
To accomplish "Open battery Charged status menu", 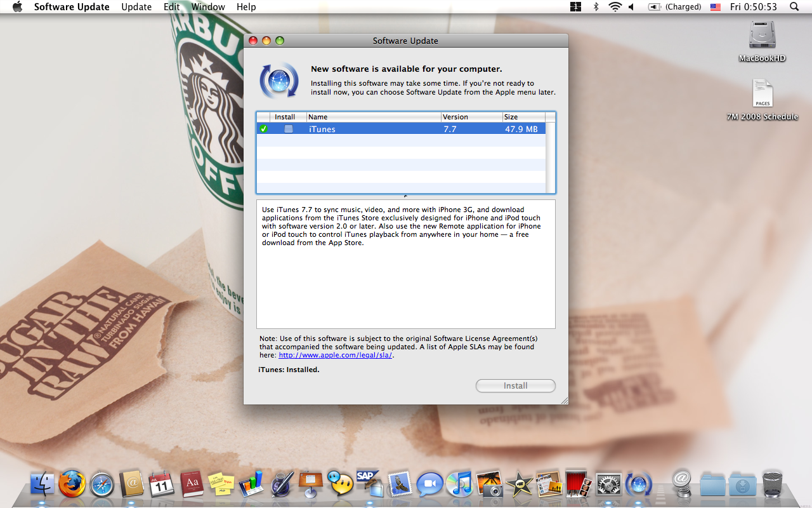I will click(674, 7).
